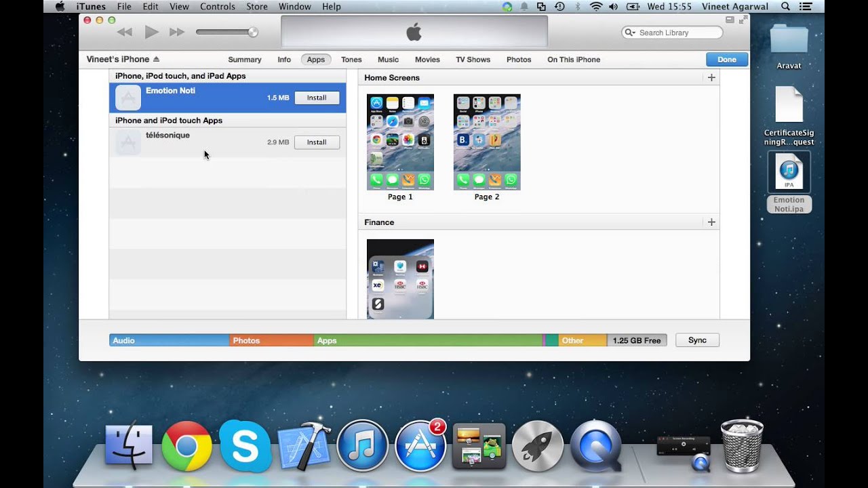The width and height of the screenshot is (868, 488).
Task: Open Skype from the Dock
Action: tap(245, 446)
